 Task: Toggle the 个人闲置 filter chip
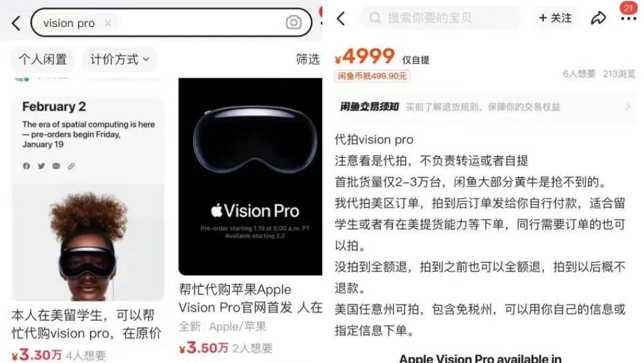[x=43, y=59]
